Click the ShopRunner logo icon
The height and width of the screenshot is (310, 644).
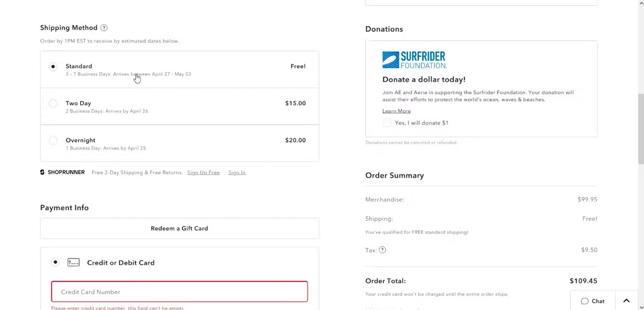point(42,172)
